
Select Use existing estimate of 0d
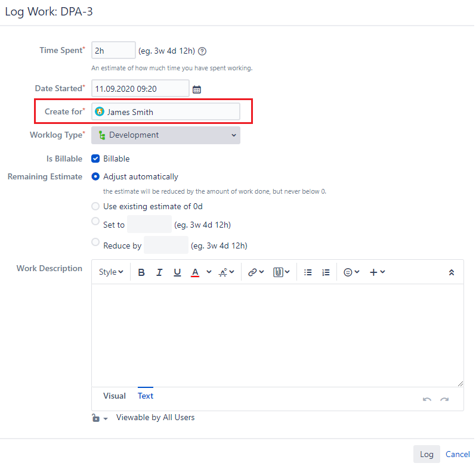[95, 206]
